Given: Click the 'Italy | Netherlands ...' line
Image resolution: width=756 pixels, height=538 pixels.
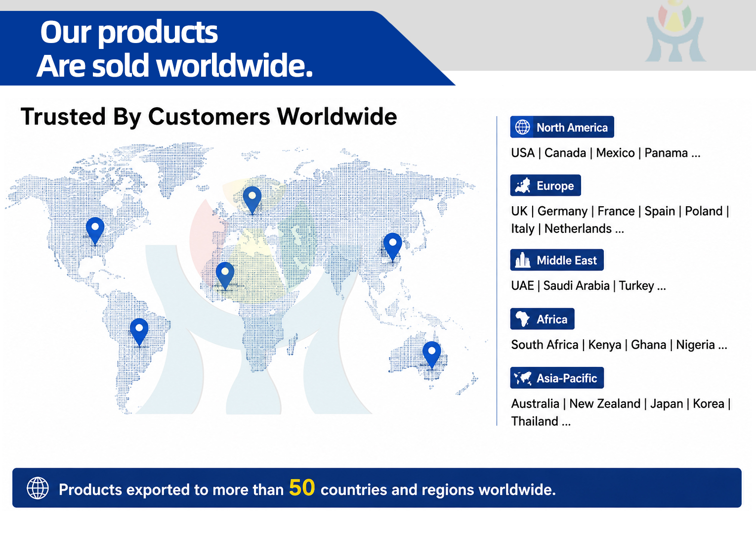Looking at the screenshot, I should tap(568, 228).
